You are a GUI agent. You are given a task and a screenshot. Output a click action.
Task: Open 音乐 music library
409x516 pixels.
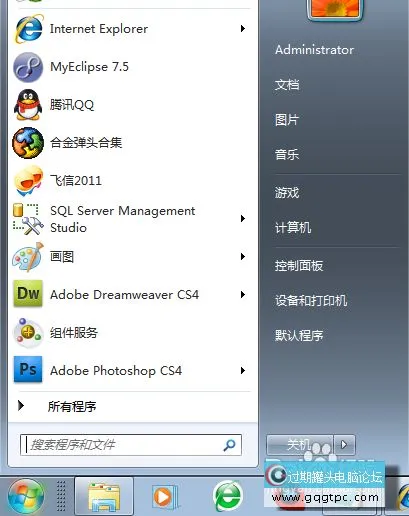(x=287, y=154)
